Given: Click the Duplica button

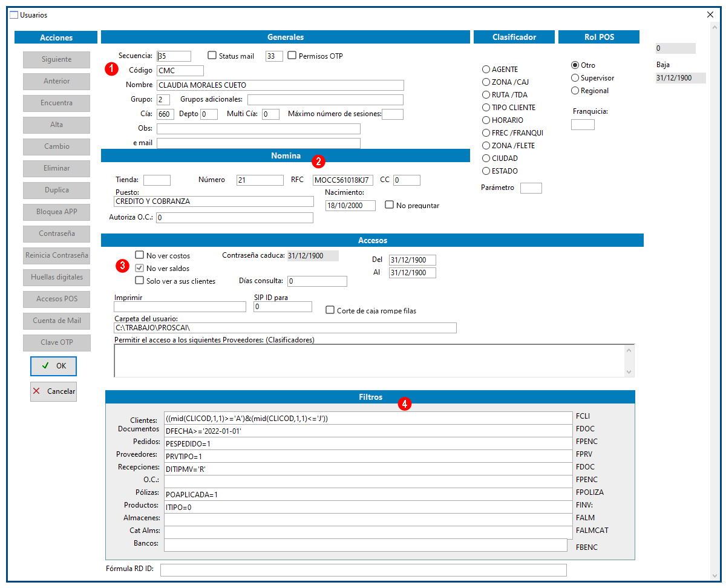Looking at the screenshot, I should 56,190.
